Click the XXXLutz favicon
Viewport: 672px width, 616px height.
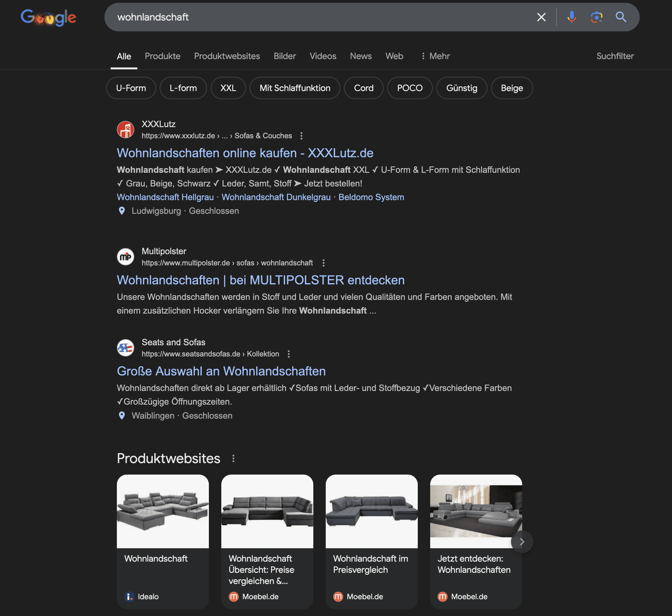[x=125, y=130]
